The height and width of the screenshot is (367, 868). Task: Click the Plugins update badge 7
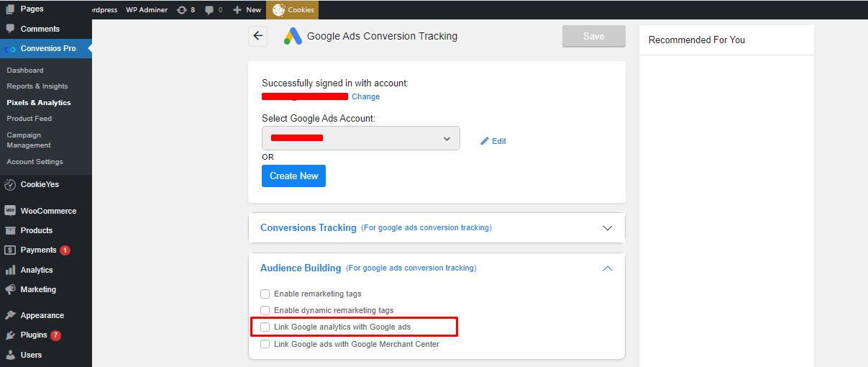coord(55,335)
